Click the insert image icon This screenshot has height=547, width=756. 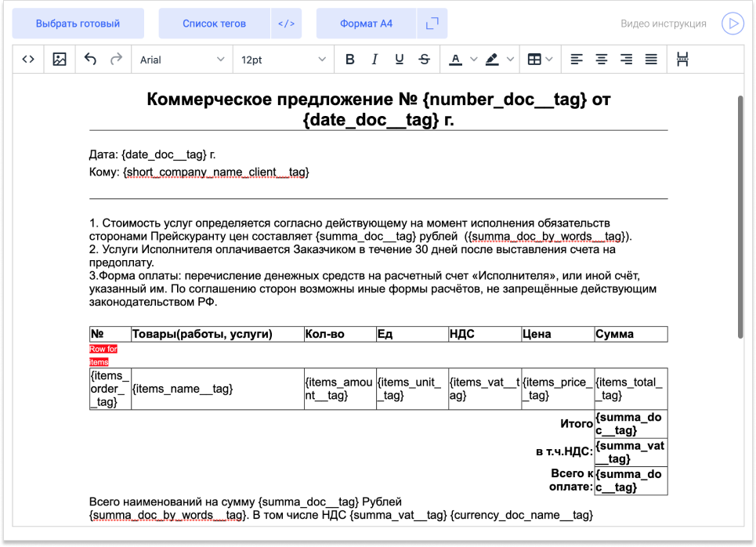[60, 60]
